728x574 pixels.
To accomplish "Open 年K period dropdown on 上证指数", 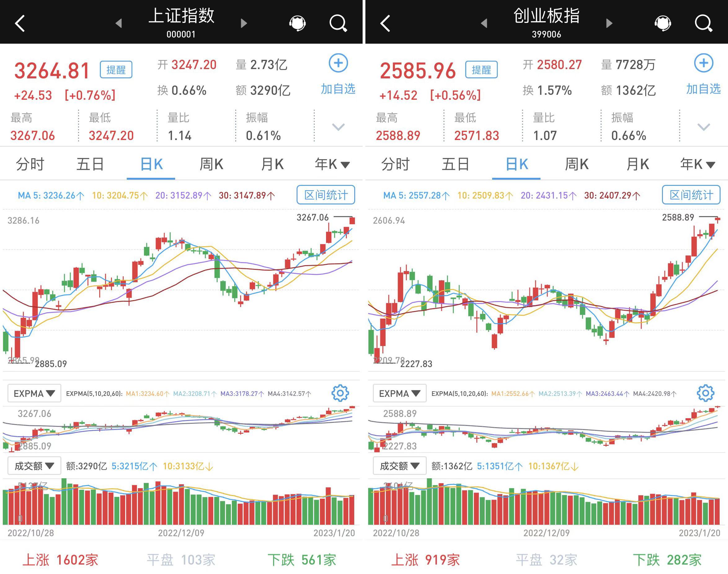I will tap(333, 164).
